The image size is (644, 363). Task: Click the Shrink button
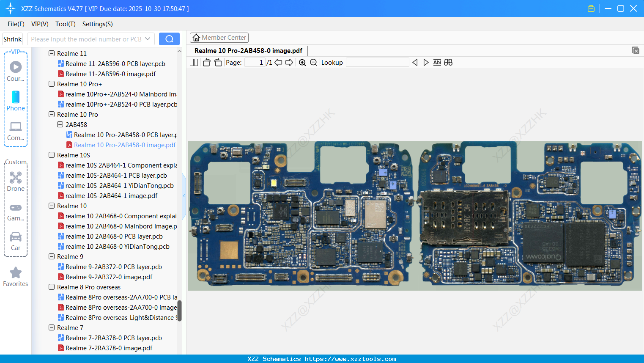(x=13, y=39)
